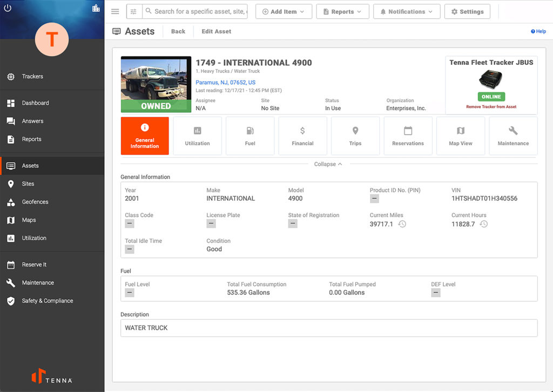Click the power icon in sidebar header
Screen dimensions: 553x392
pos(8,8)
